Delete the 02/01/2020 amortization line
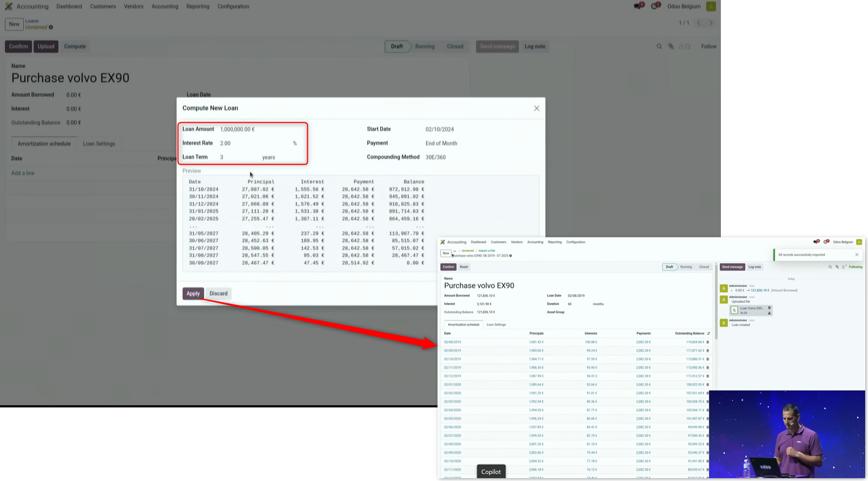This screenshot has width=868, height=481. tap(707, 385)
